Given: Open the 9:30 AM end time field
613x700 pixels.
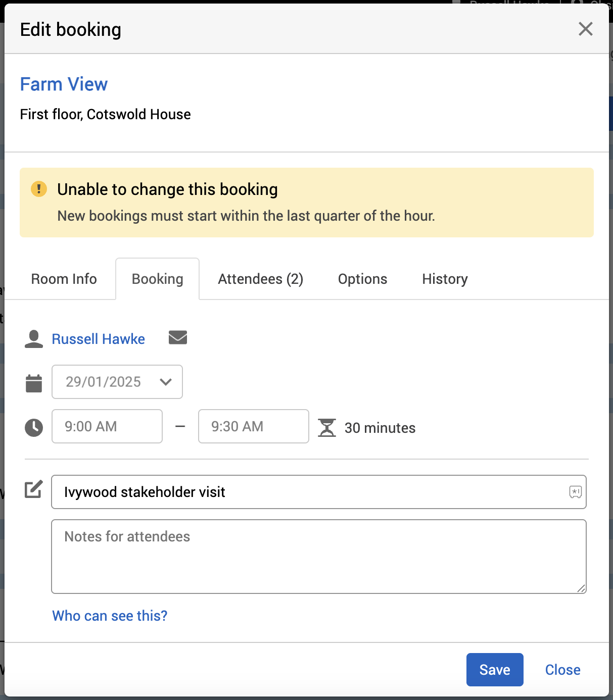Looking at the screenshot, I should coord(253,426).
